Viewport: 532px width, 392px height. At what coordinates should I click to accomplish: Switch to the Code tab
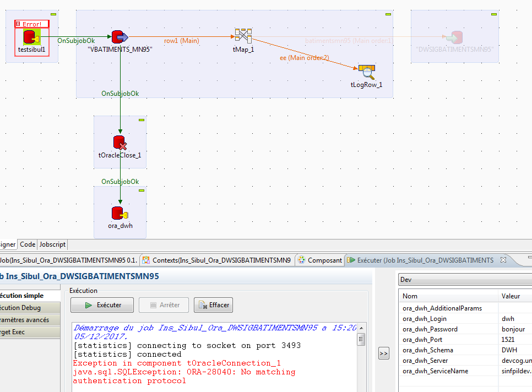click(x=27, y=244)
